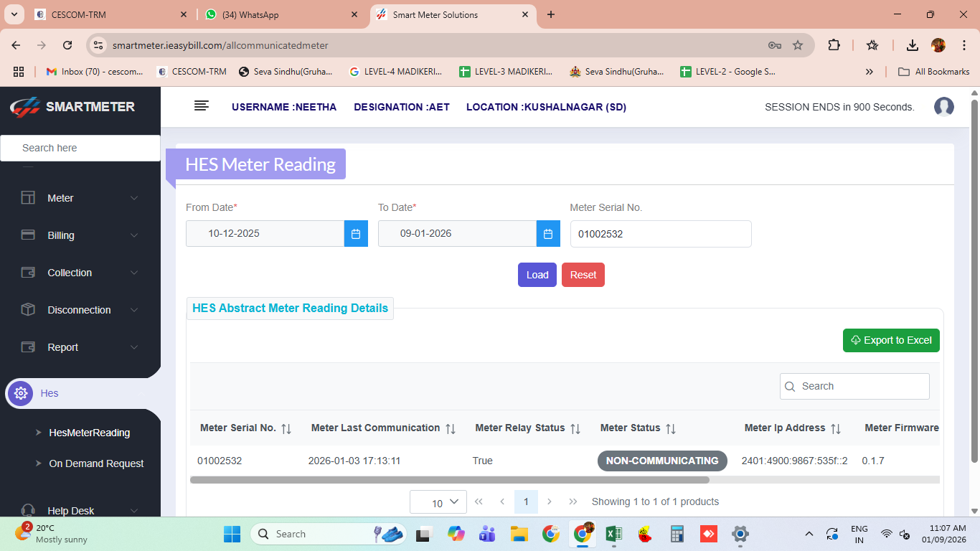Toggle the sidebar hamburger menu icon
The height and width of the screenshot is (551, 980).
[x=202, y=106]
